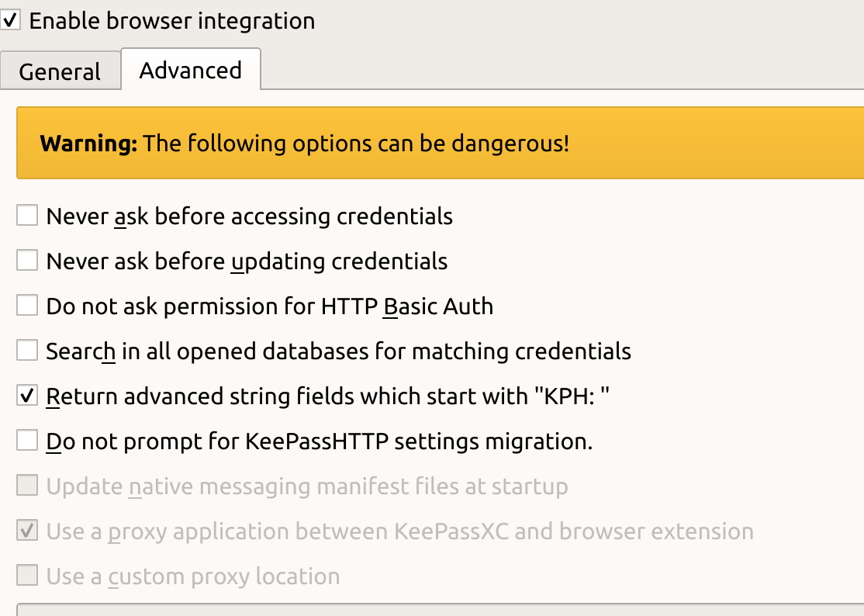Enable never ask before updating credentials

[x=26, y=260]
